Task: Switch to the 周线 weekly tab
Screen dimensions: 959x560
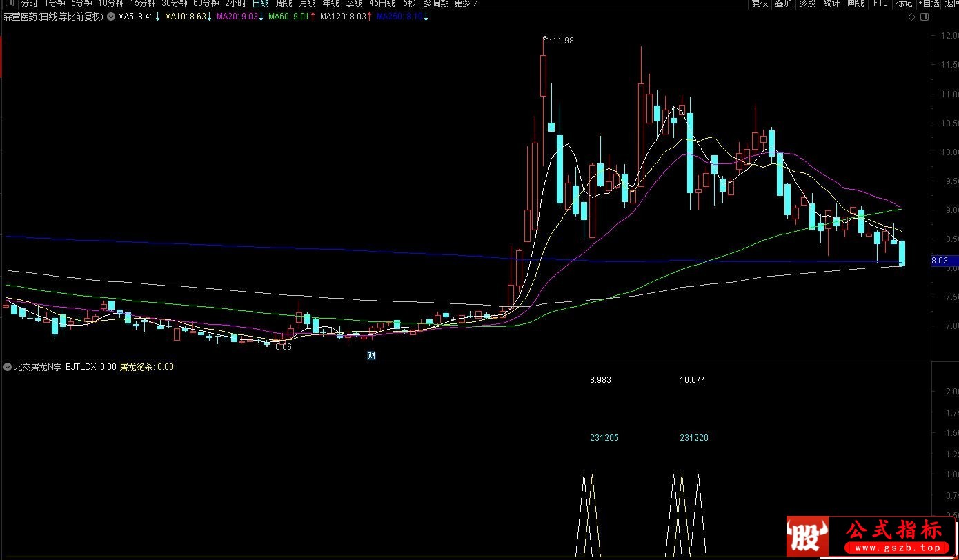Action: (x=284, y=3)
